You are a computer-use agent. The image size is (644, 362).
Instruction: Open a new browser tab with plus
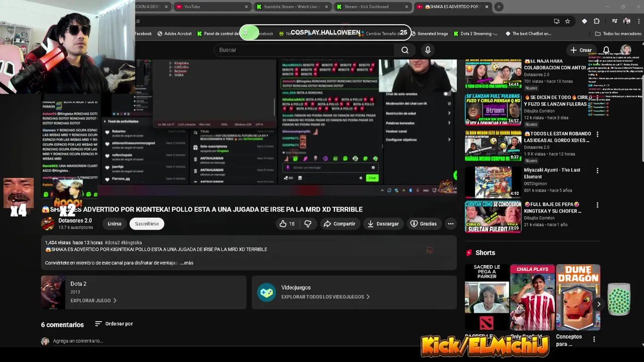(499, 7)
